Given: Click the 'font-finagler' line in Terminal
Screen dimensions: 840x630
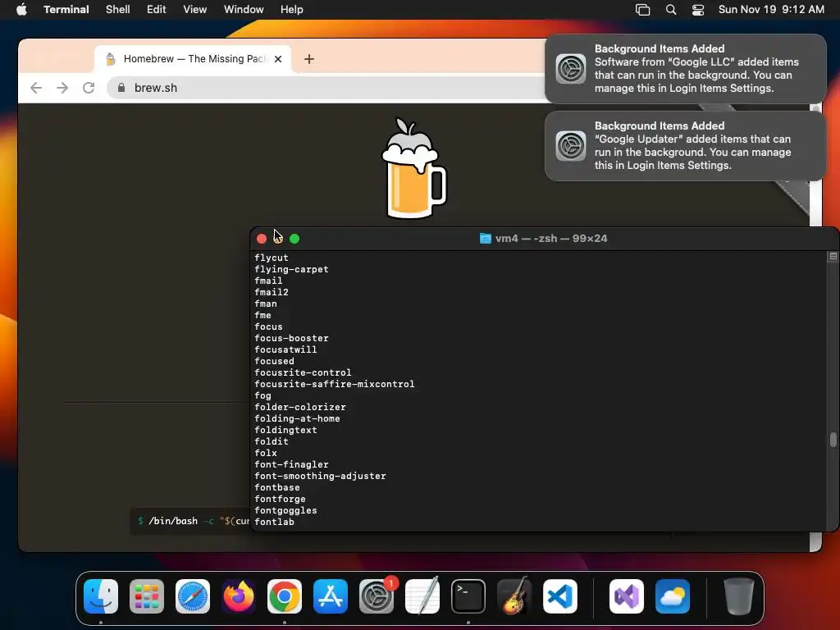Looking at the screenshot, I should (x=291, y=464).
